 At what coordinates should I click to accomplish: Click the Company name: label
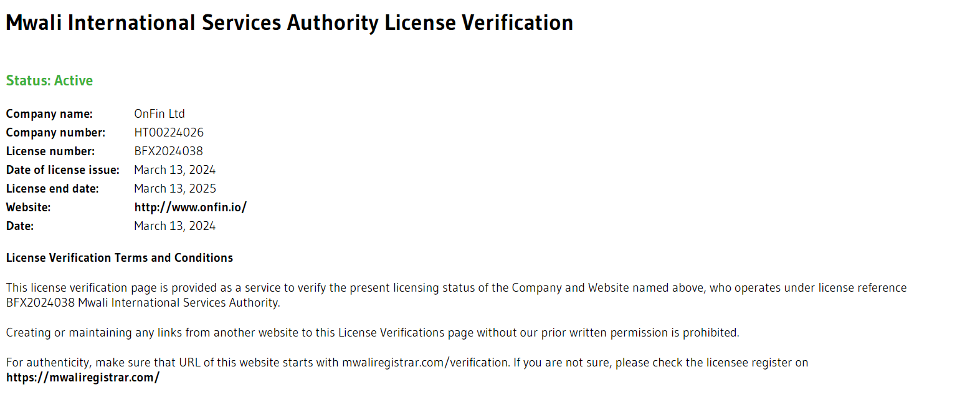pyautogui.click(x=49, y=114)
